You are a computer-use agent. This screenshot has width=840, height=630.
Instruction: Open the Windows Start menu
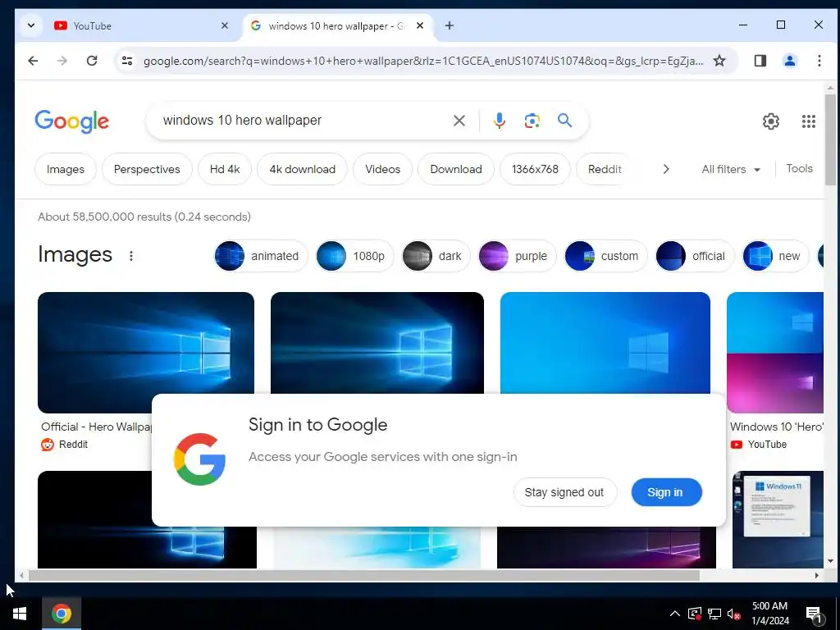click(20, 614)
